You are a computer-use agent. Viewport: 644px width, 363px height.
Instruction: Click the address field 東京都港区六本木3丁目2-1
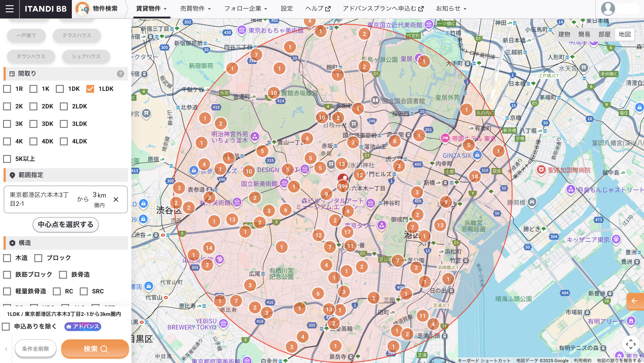39,199
